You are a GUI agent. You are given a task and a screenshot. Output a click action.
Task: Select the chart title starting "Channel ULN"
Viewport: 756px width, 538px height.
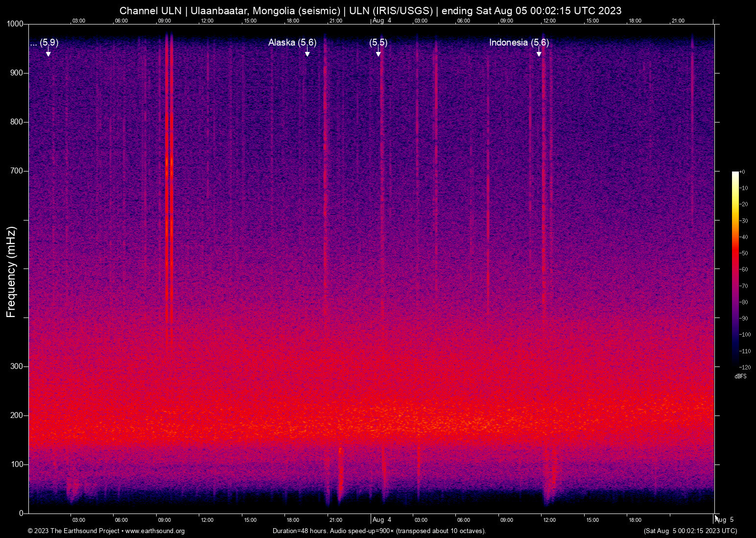click(x=371, y=11)
